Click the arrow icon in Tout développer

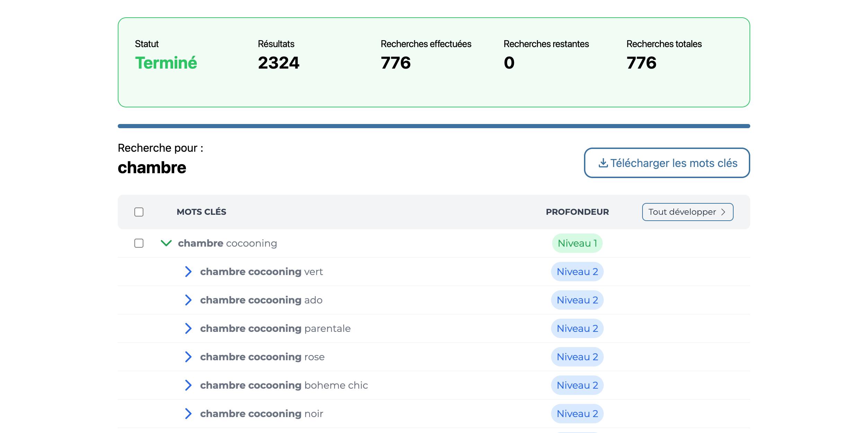[723, 212]
